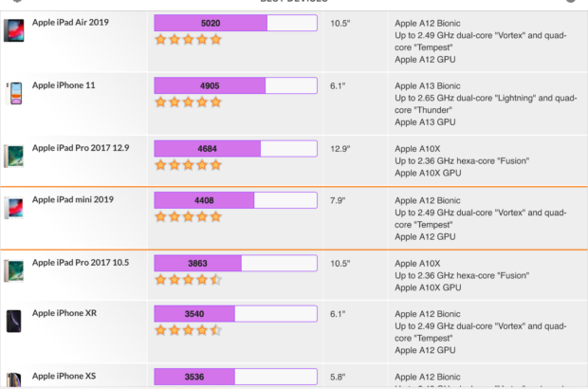This screenshot has width=588, height=389.
Task: Open the Apple iPad Air 2019 link
Action: tap(72, 22)
